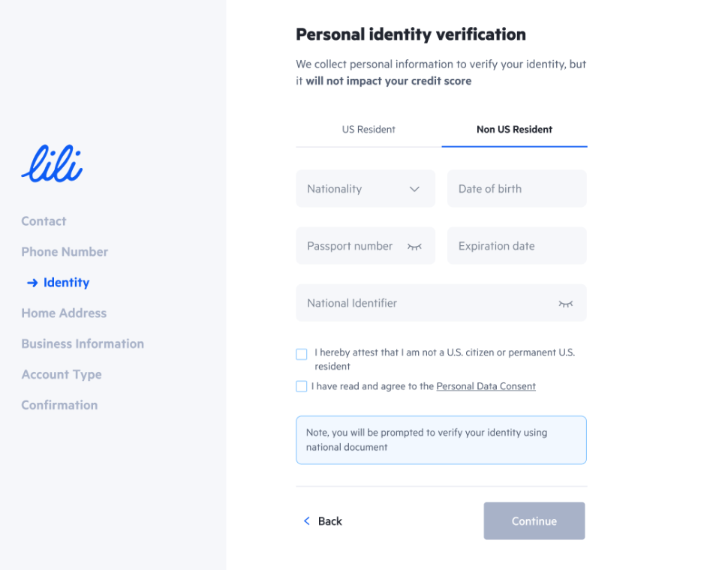728x570 pixels.
Task: Tick the Personal Data Consent agreement checkbox
Action: click(x=301, y=386)
